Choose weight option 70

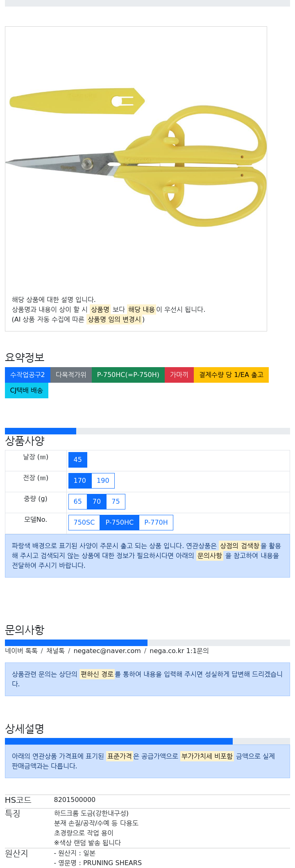97,502
